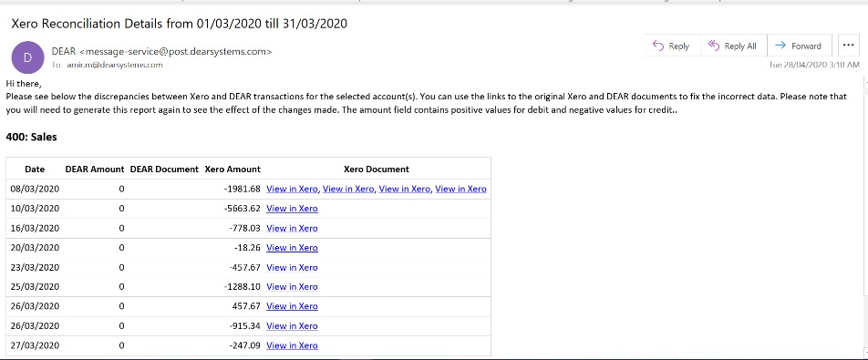The height and width of the screenshot is (360, 868).
Task: Open View in Xero for 27/03/2020 row
Action: [x=293, y=345]
